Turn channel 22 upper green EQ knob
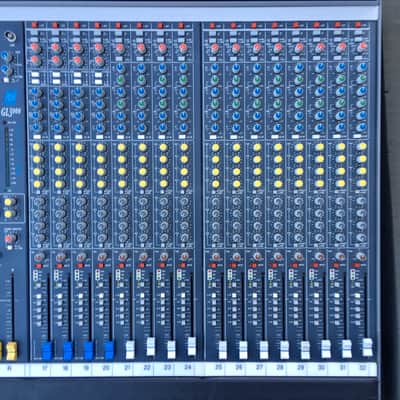This screenshot has height=400, width=400. (141, 80)
